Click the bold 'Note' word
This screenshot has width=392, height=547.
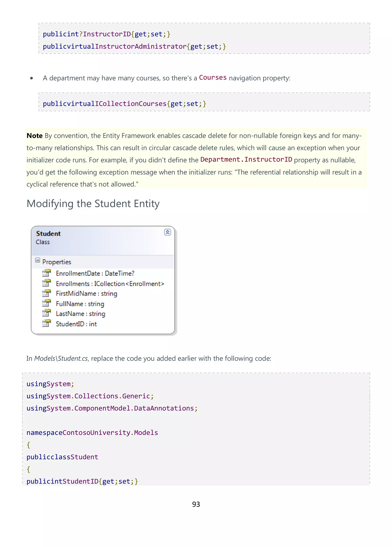34,136
